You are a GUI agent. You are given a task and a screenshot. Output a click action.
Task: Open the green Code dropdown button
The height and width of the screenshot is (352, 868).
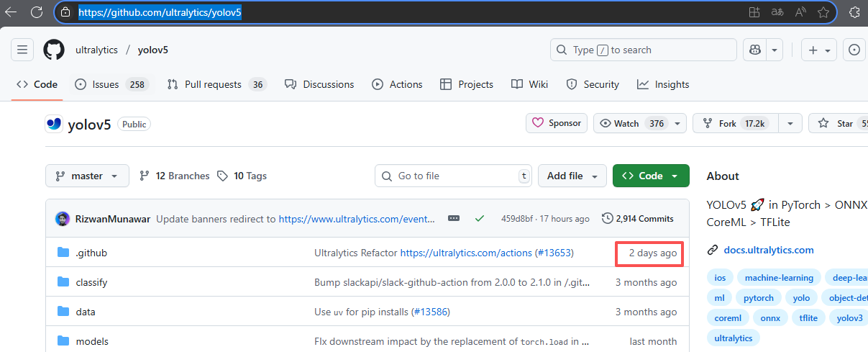pos(651,176)
